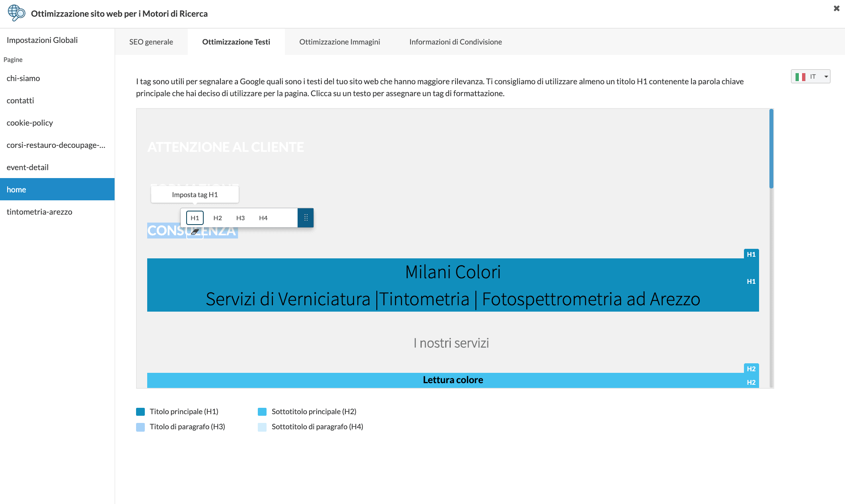845x504 pixels.
Task: Click the drag handle on the tag toolbar
Action: coord(306,218)
